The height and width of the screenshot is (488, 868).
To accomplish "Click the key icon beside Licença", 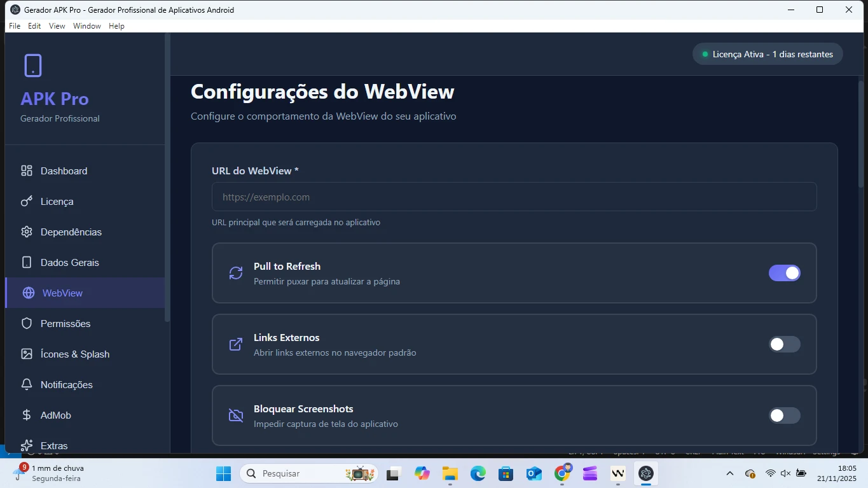I will (x=27, y=201).
